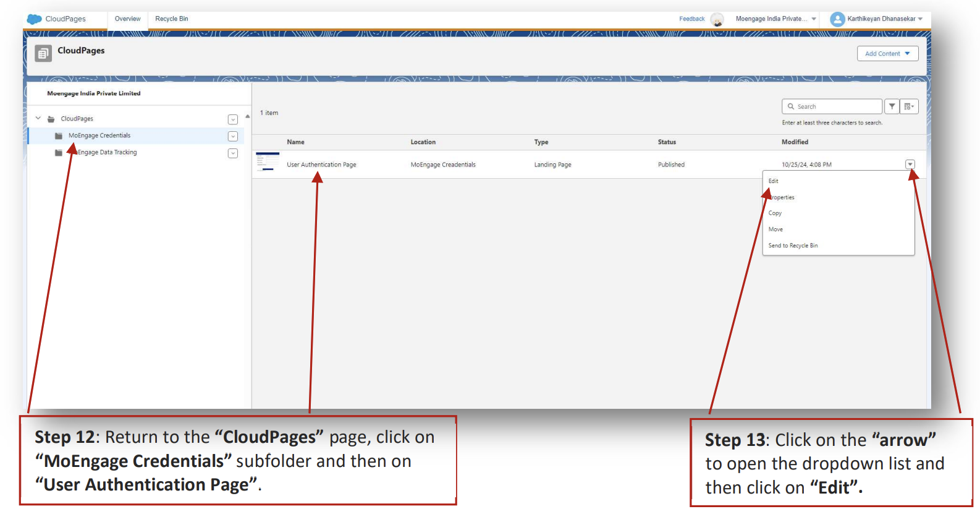This screenshot has width=980, height=522.
Task: Open the User Authentication Page link
Action: click(x=321, y=165)
